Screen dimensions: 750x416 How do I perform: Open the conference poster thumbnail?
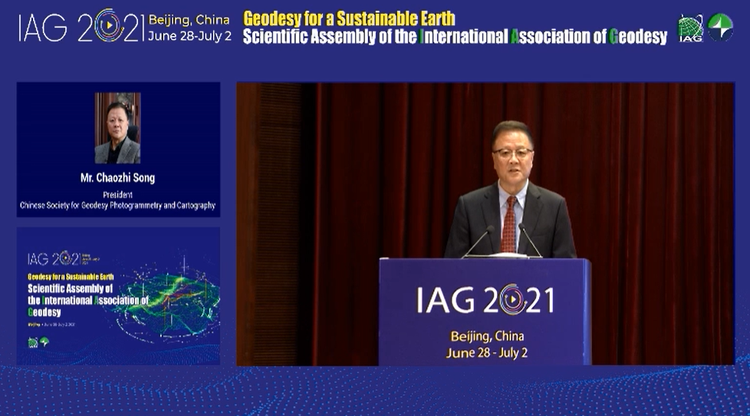[118, 296]
